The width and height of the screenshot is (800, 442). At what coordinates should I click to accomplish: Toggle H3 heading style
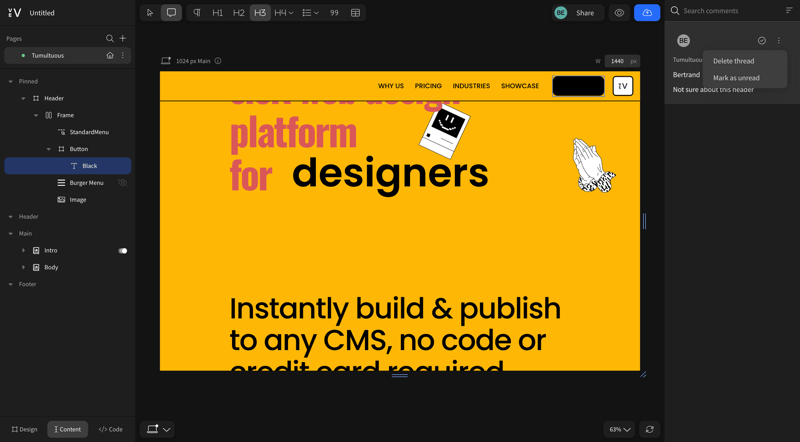pyautogui.click(x=260, y=13)
